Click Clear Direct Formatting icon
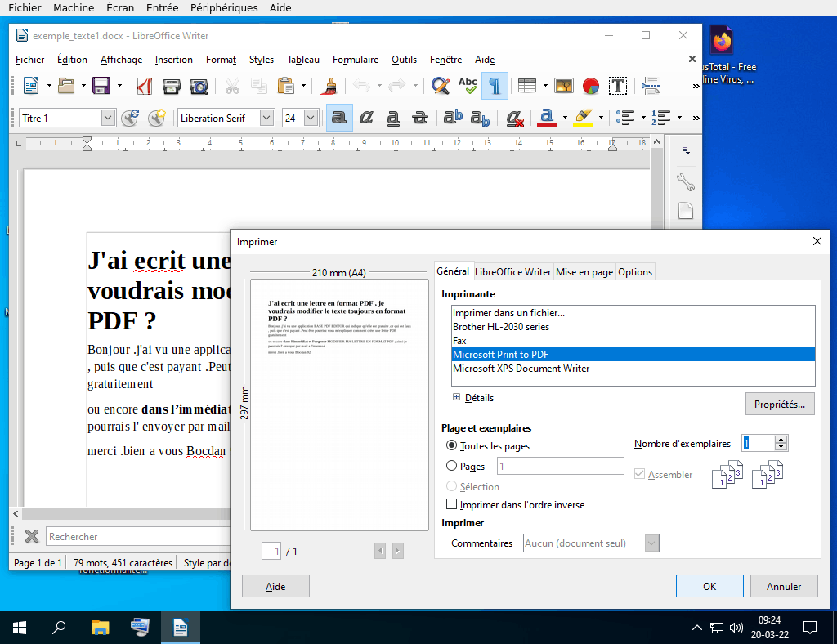The height and width of the screenshot is (644, 837). click(515, 118)
